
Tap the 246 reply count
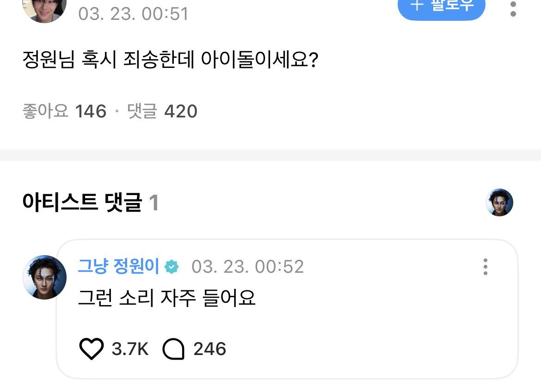coord(209,349)
